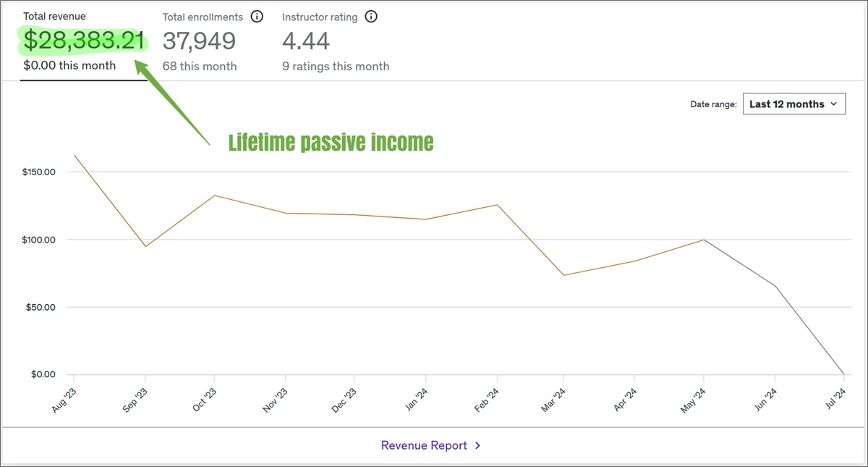Click the Instructor rating info icon
Viewport: 868px width, 467px height.
point(371,17)
